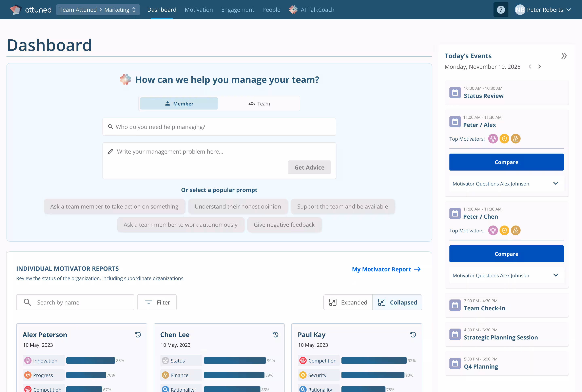Select the Collapsed view toggle
582x392 pixels.
point(397,302)
